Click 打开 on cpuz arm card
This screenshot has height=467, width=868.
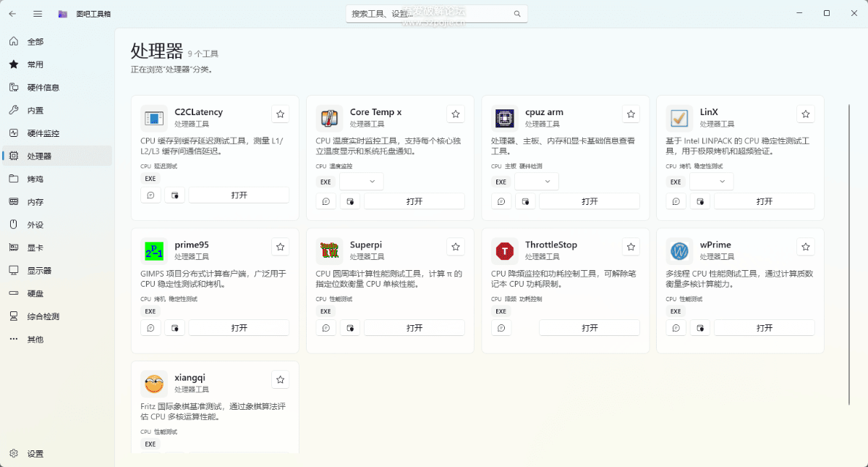point(590,201)
